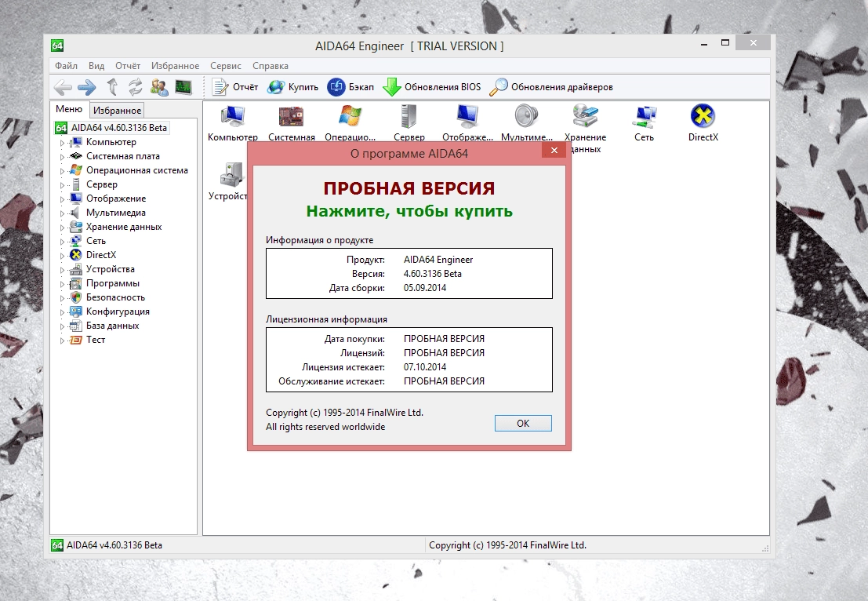This screenshot has width=868, height=601.
Task: Open the Мультимедиа large icon
Action: click(526, 123)
